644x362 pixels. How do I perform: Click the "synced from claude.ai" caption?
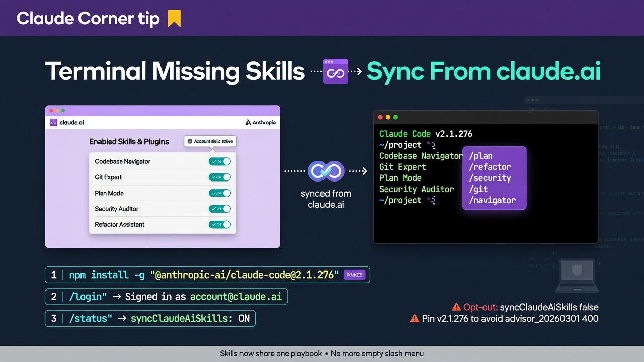(326, 199)
